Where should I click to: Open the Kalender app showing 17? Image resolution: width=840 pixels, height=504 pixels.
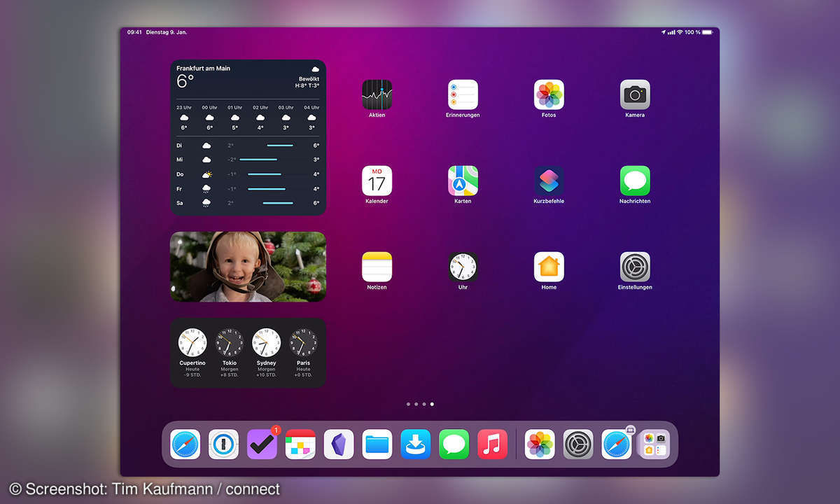click(x=377, y=181)
